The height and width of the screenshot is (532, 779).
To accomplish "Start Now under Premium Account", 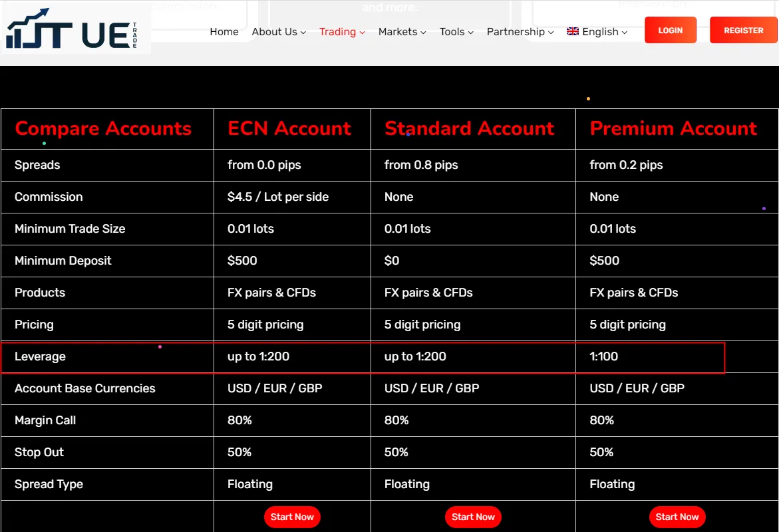I will pos(677,517).
